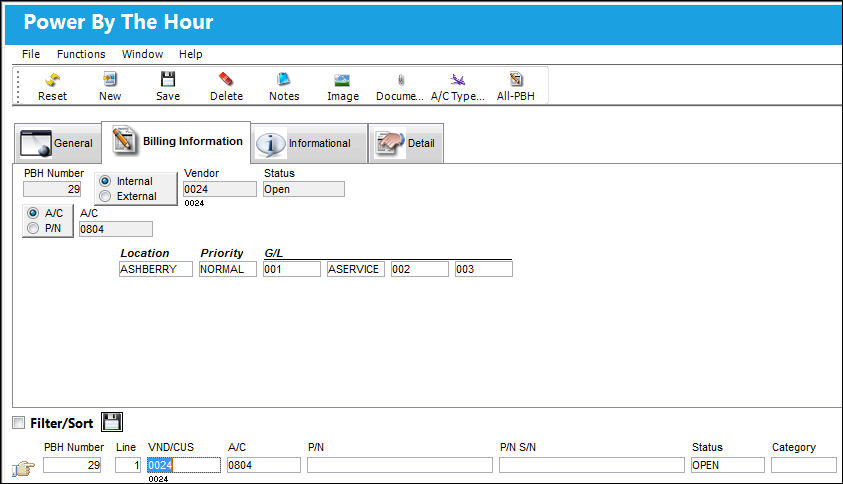The width and height of the screenshot is (843, 484).
Task: Click the A/C field 0804 in form
Action: (x=116, y=229)
